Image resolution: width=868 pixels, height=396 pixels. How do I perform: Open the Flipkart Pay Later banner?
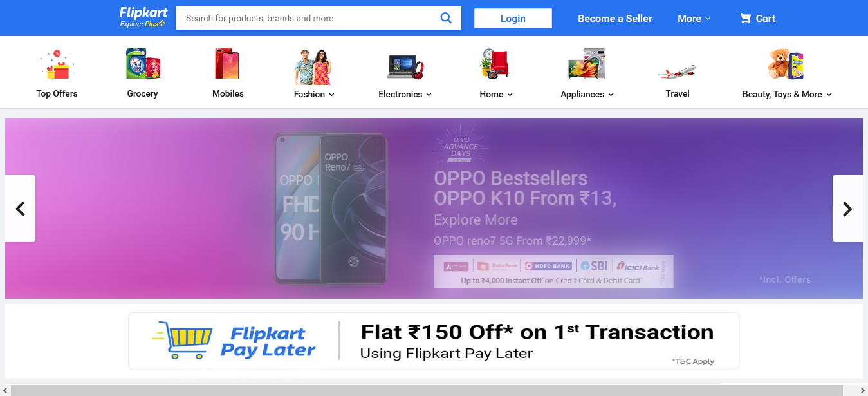click(434, 341)
